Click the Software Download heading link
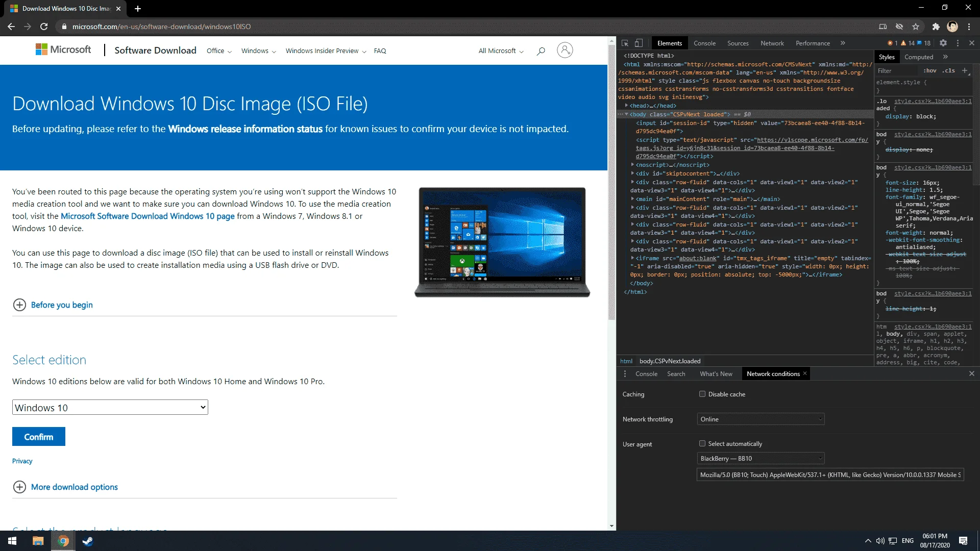The width and height of the screenshot is (980, 551). pyautogui.click(x=155, y=50)
